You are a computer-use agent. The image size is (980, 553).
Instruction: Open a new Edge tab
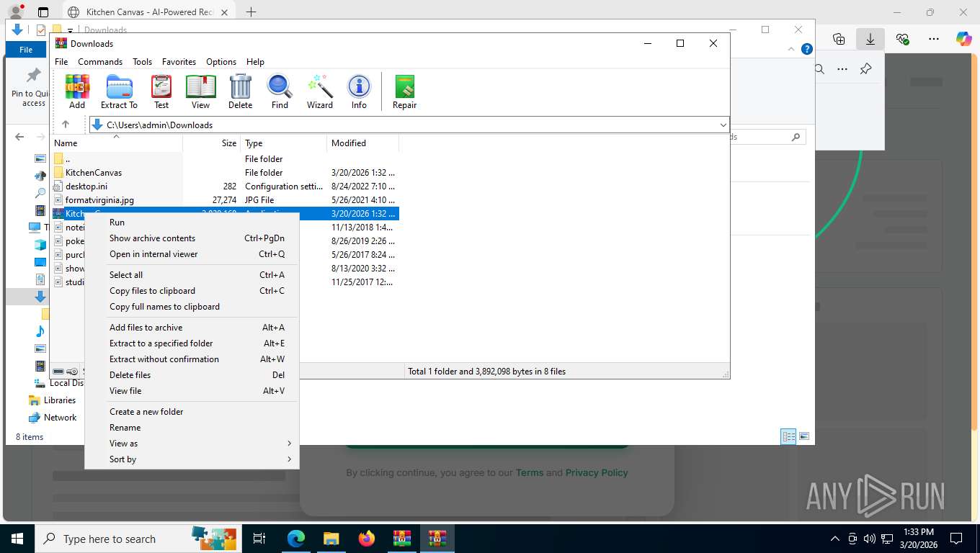[251, 12]
